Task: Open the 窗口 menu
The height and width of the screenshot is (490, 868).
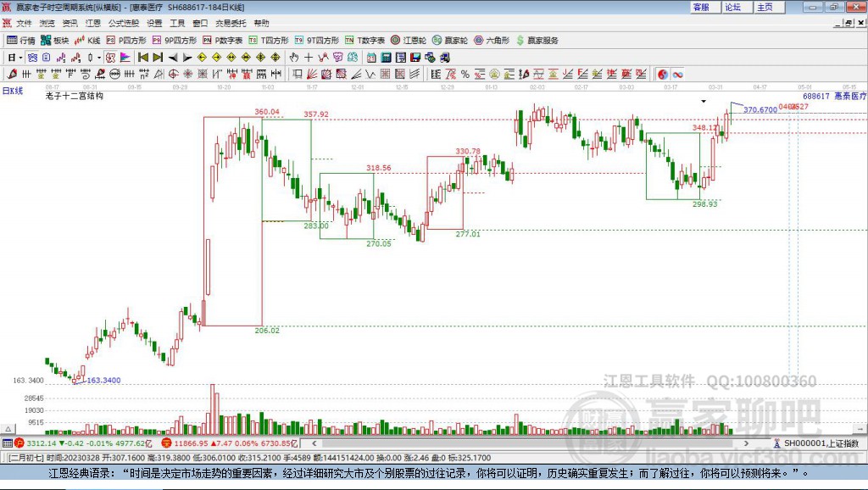Action: click(200, 23)
